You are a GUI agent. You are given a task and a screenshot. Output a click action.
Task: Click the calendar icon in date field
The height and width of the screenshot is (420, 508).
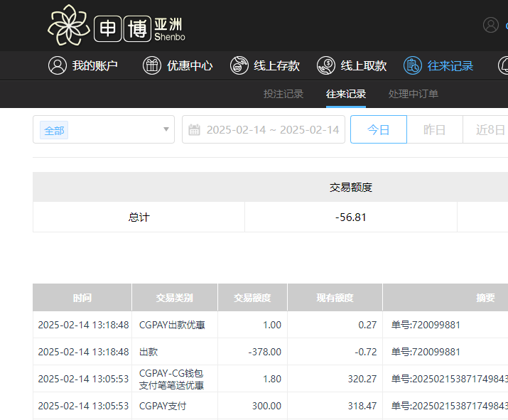coord(194,129)
